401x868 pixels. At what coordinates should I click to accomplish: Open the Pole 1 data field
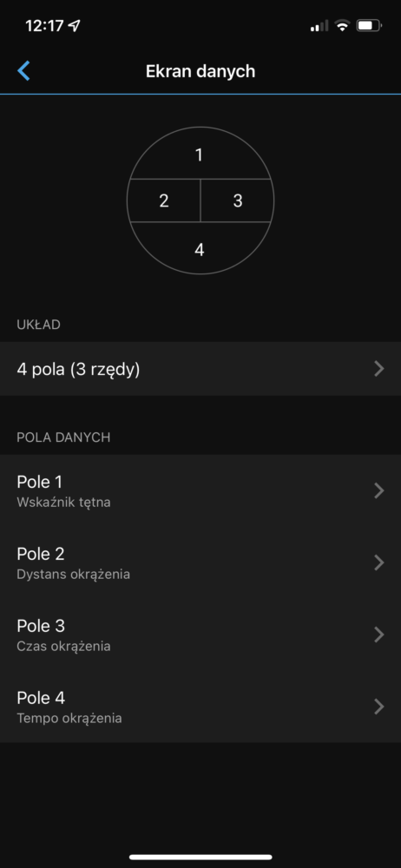pyautogui.click(x=200, y=490)
